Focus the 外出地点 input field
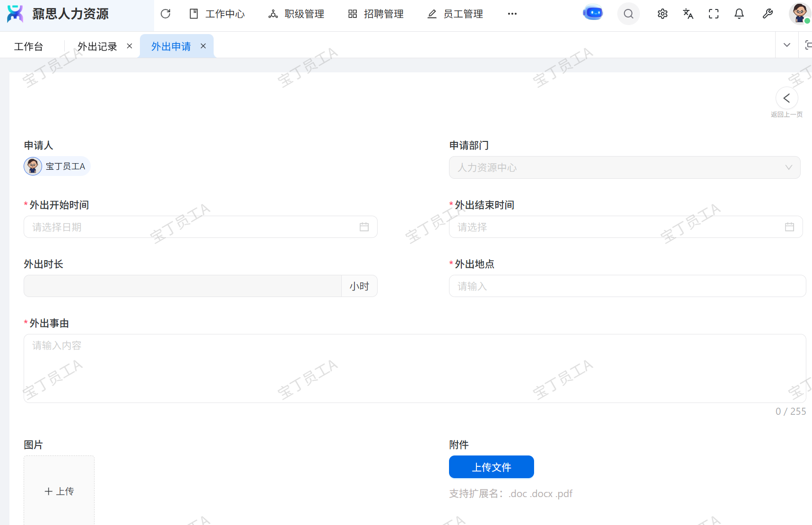The image size is (812, 525). pos(627,286)
